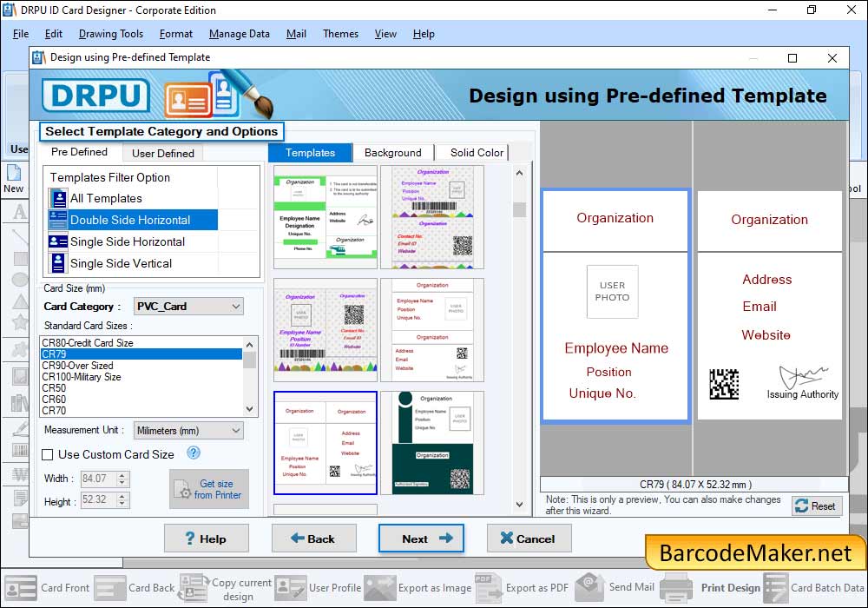Open Card Batch Data icon
This screenshot has width=868, height=608.
pyautogui.click(x=775, y=588)
